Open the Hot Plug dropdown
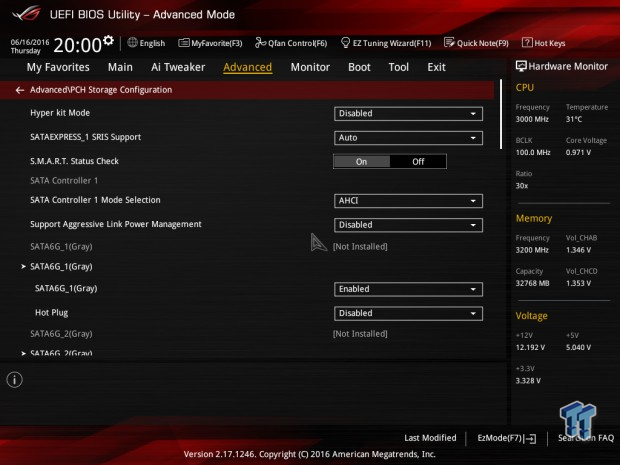The height and width of the screenshot is (465, 620). point(408,314)
